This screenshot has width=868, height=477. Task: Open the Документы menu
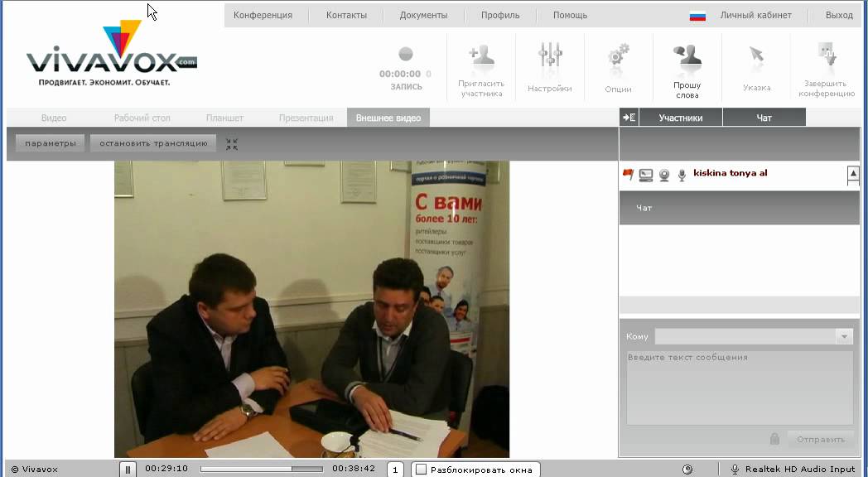coord(423,16)
